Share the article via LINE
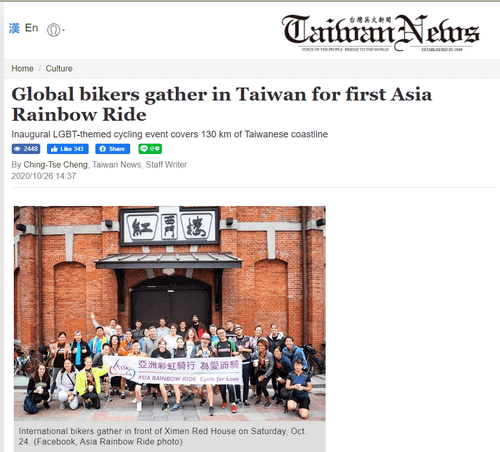The width and height of the screenshot is (500, 452). (x=150, y=149)
